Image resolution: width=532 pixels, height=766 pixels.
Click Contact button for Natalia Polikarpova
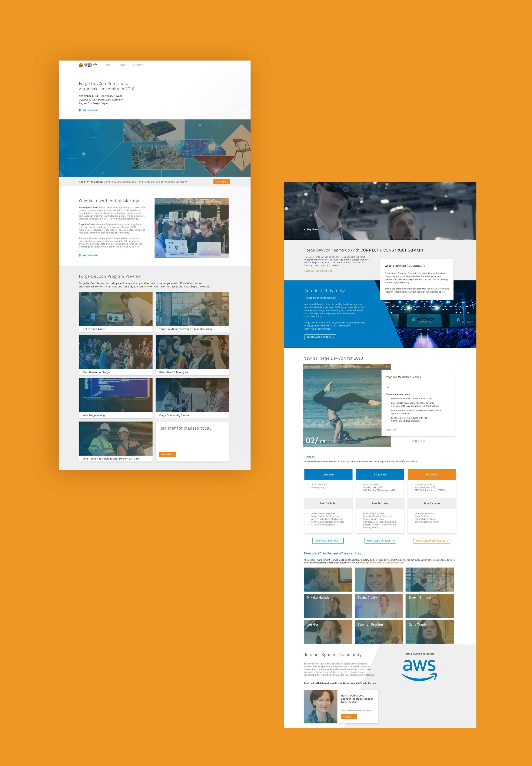pyautogui.click(x=349, y=717)
